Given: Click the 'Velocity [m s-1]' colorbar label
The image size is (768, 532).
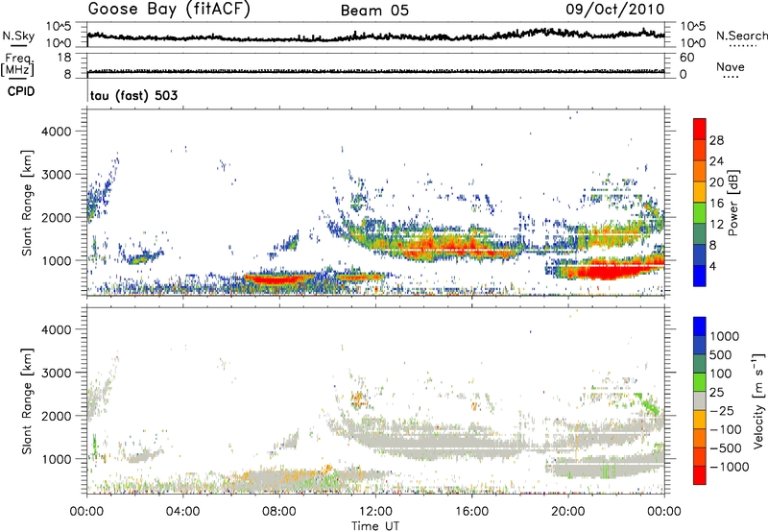Looking at the screenshot, I should click(758, 399).
